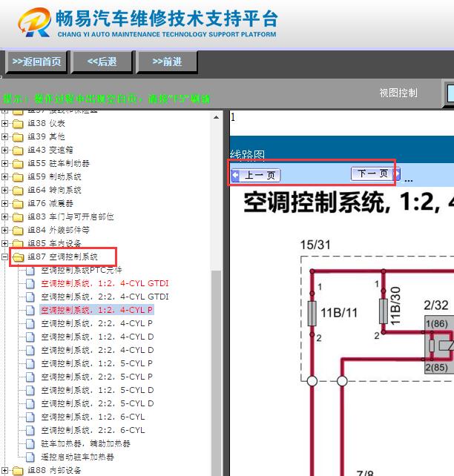
Task: Open 驻车加热器, 辅助加热器 document
Action: (x=85, y=444)
